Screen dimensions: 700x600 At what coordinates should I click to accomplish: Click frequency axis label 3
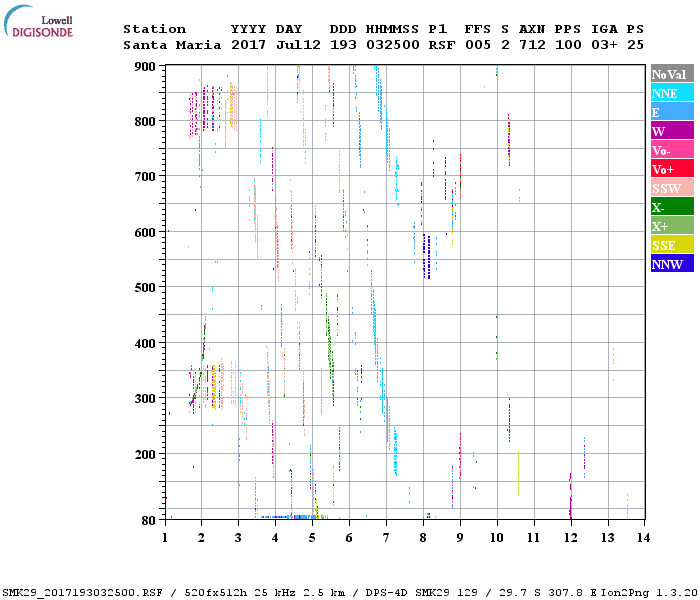[238, 538]
